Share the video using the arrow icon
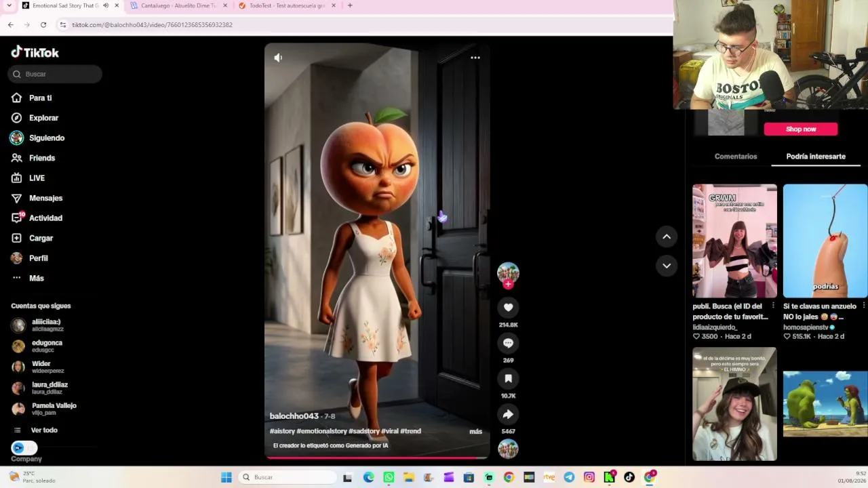Image resolution: width=868 pixels, height=488 pixels. pyautogui.click(x=508, y=414)
